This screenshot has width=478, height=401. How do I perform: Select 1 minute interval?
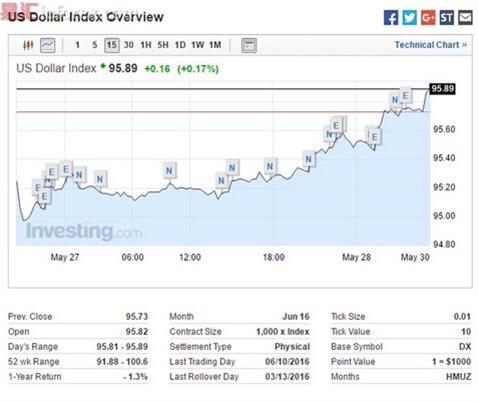(77, 45)
